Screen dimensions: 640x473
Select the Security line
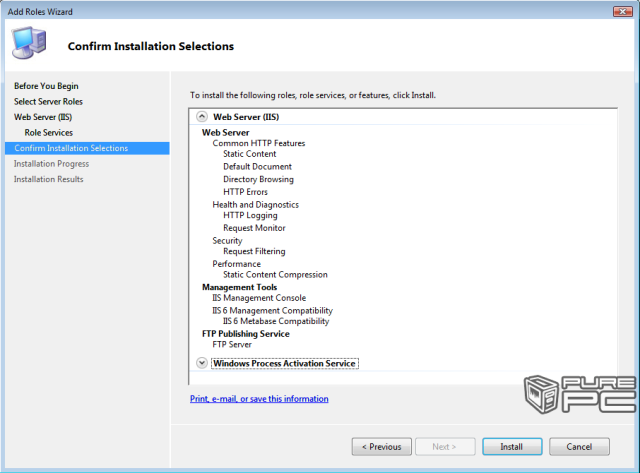pos(227,241)
